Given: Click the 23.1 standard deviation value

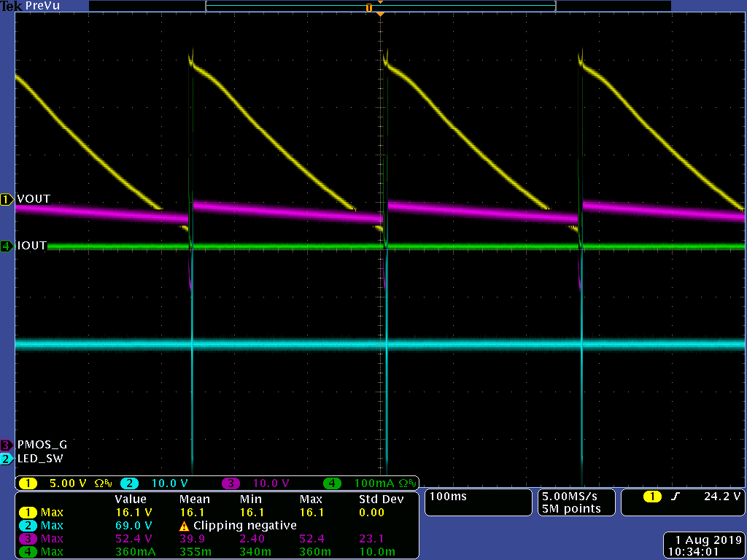Looking at the screenshot, I should coord(371,539).
